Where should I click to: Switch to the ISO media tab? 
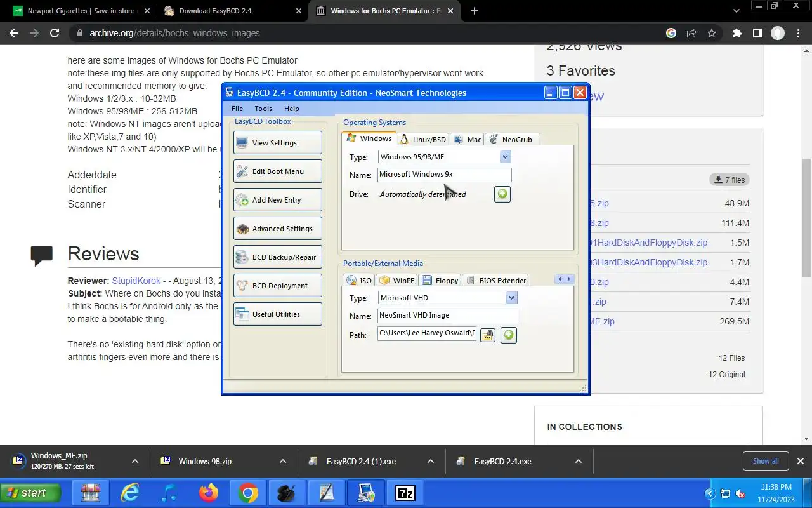359,280
